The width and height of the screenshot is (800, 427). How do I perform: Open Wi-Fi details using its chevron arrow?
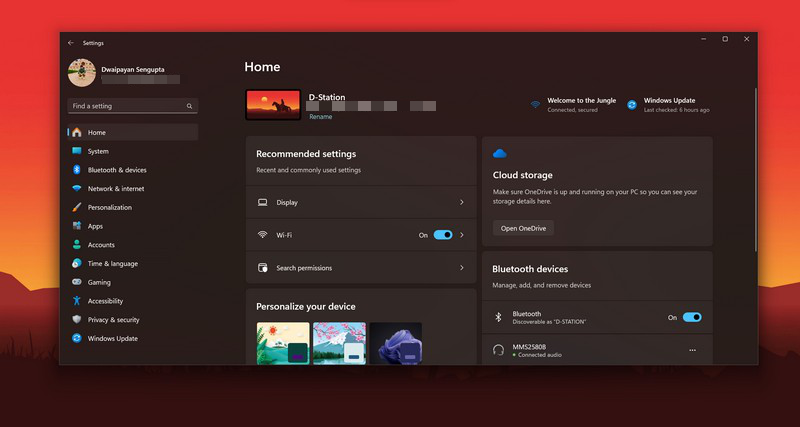461,235
